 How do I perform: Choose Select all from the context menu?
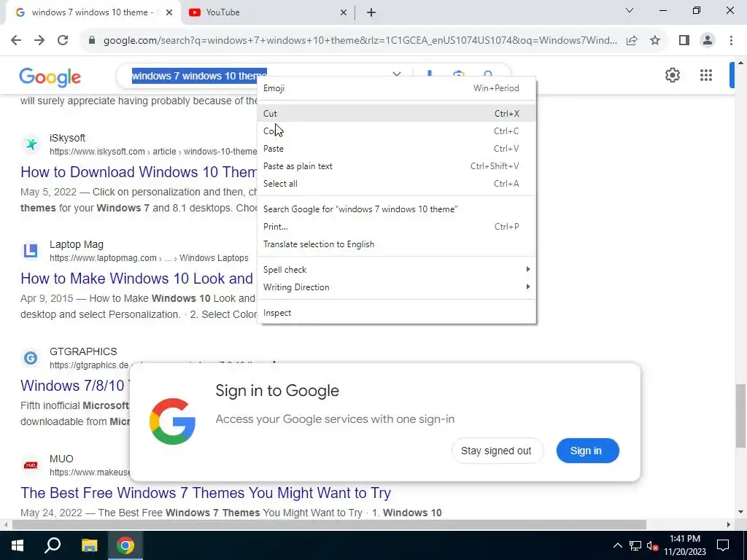(396, 184)
